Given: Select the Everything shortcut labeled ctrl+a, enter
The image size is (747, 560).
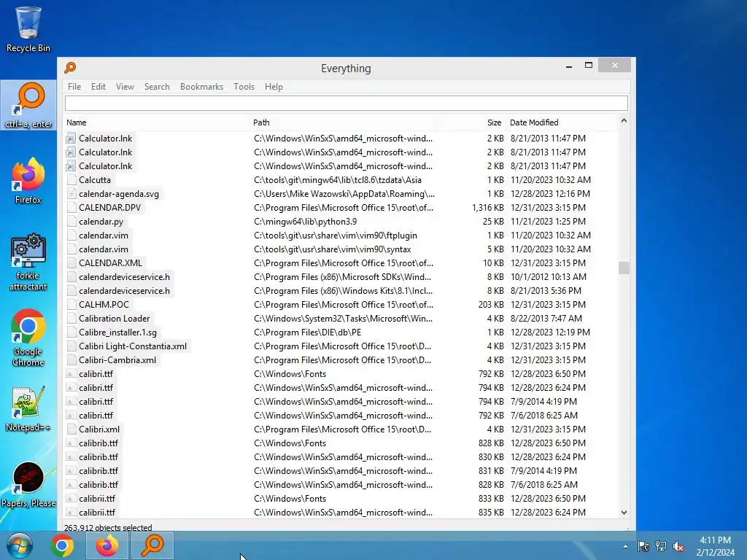Looking at the screenshot, I should click(28, 105).
